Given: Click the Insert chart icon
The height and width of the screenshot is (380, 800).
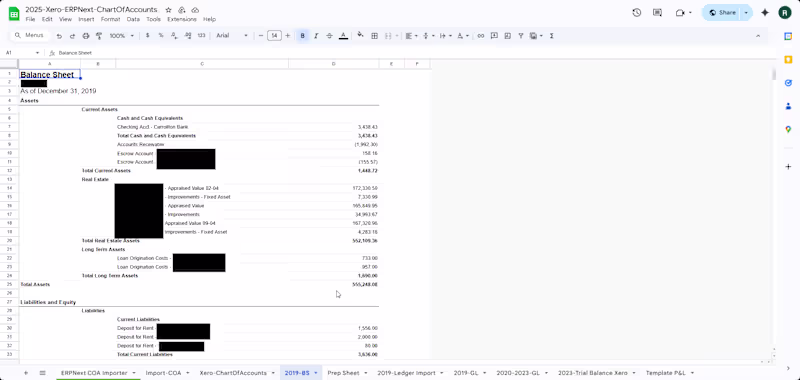Looking at the screenshot, I should [507, 36].
